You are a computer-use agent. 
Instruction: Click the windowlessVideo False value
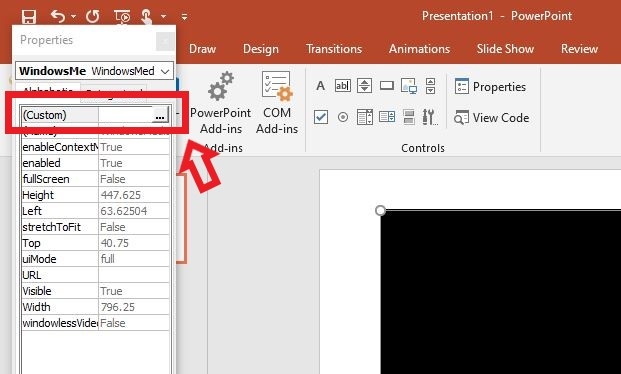pos(134,323)
